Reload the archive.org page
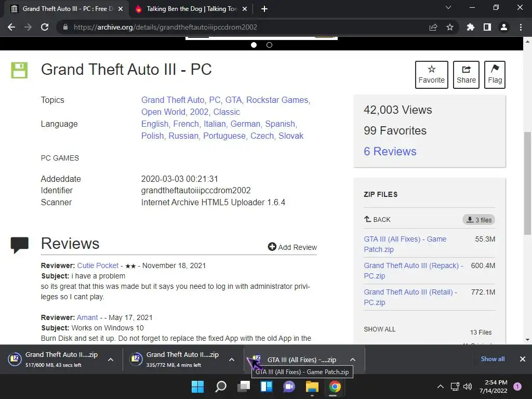This screenshot has width=532, height=399. point(45,27)
